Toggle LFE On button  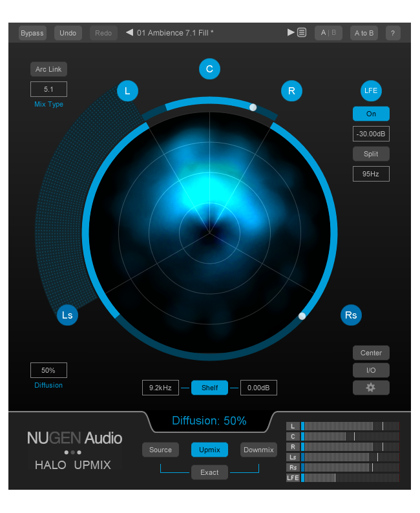[371, 114]
